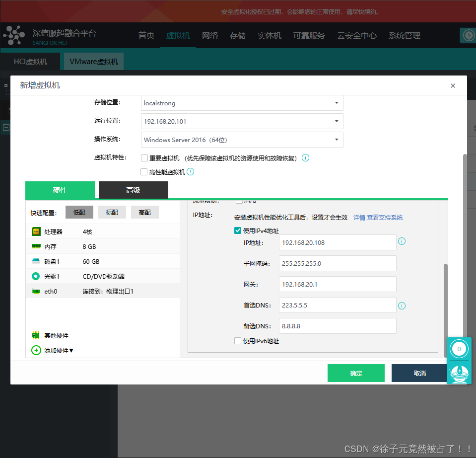Viewport: 476px width, 458px height.
Task: Open the 存储 navigation menu
Action: pyautogui.click(x=238, y=36)
